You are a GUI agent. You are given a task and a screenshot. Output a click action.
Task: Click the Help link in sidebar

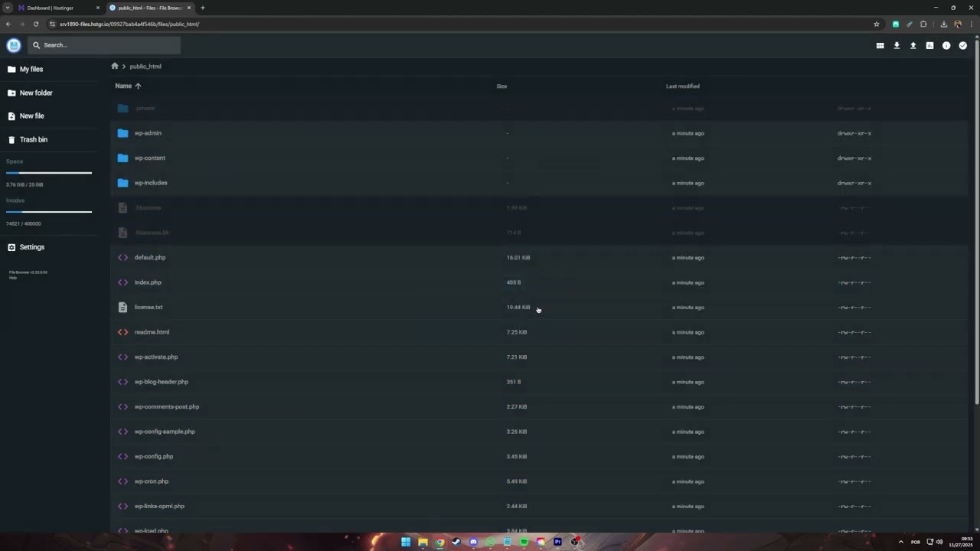12,278
